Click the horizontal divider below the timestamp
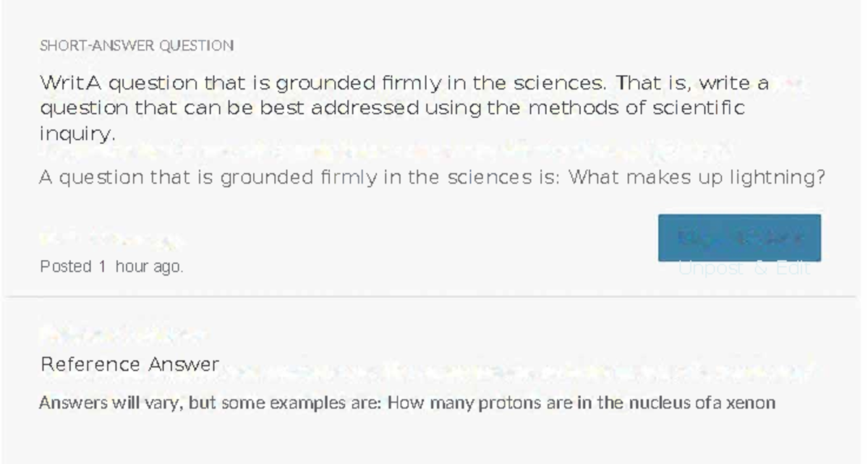This screenshot has height=464, width=868. (431, 296)
